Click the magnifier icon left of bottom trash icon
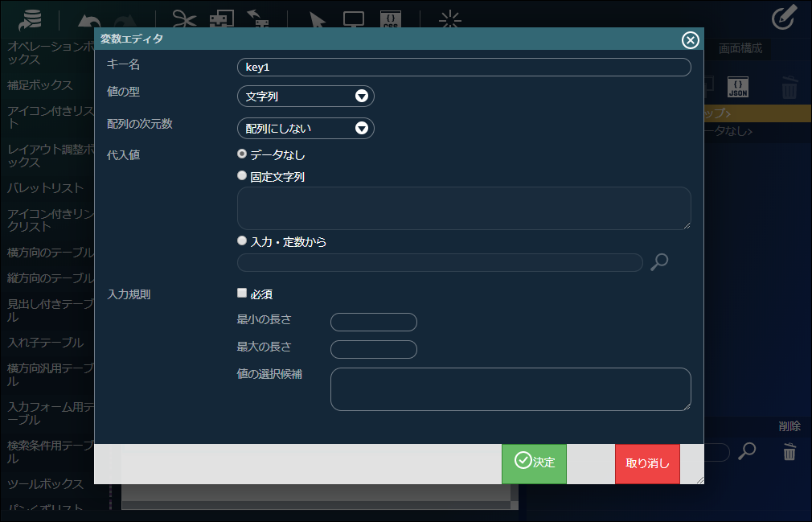This screenshot has height=522, width=812. pyautogui.click(x=747, y=450)
